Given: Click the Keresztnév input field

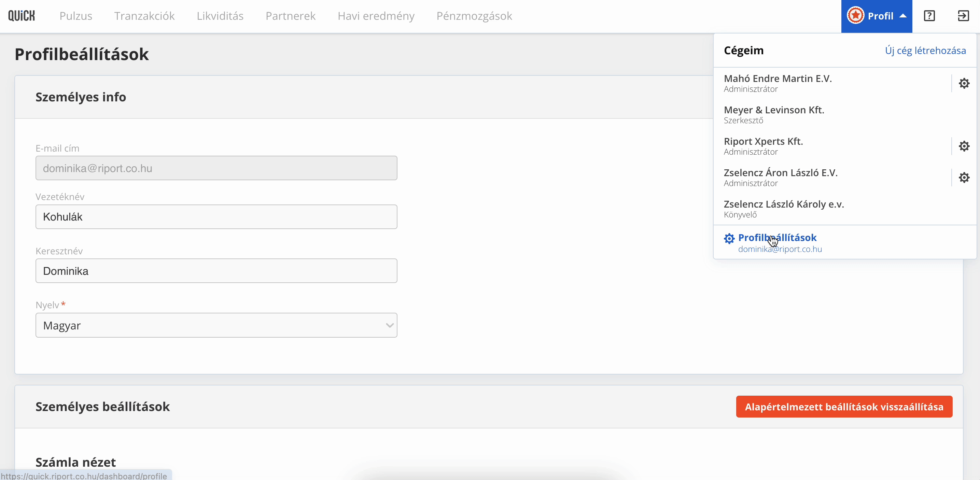Looking at the screenshot, I should (x=216, y=271).
